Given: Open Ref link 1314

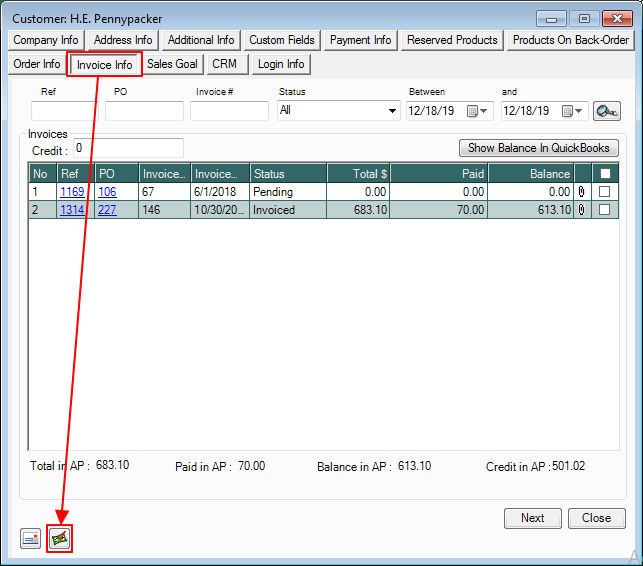Looking at the screenshot, I should (x=72, y=210).
